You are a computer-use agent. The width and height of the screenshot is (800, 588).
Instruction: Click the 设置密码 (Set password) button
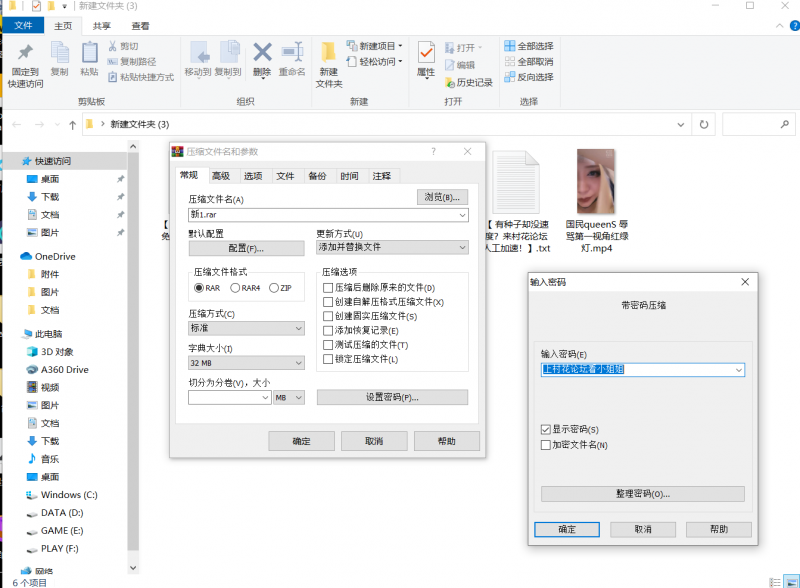(x=391, y=397)
